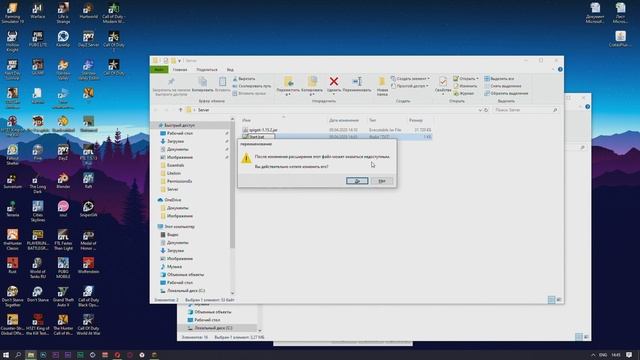Click the Копировать в ribbon icon
The width and height of the screenshot is (640, 360).
(312, 86)
